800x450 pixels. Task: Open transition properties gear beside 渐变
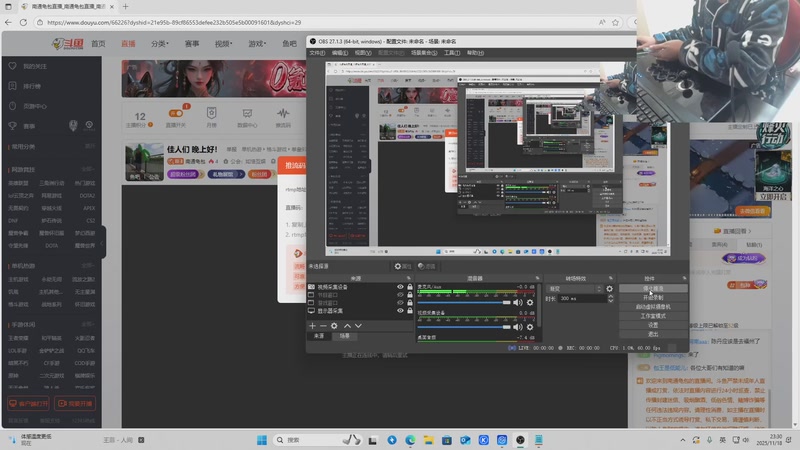click(609, 289)
